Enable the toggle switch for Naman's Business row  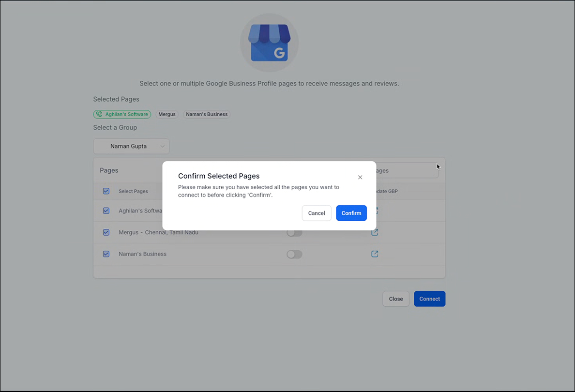(294, 254)
